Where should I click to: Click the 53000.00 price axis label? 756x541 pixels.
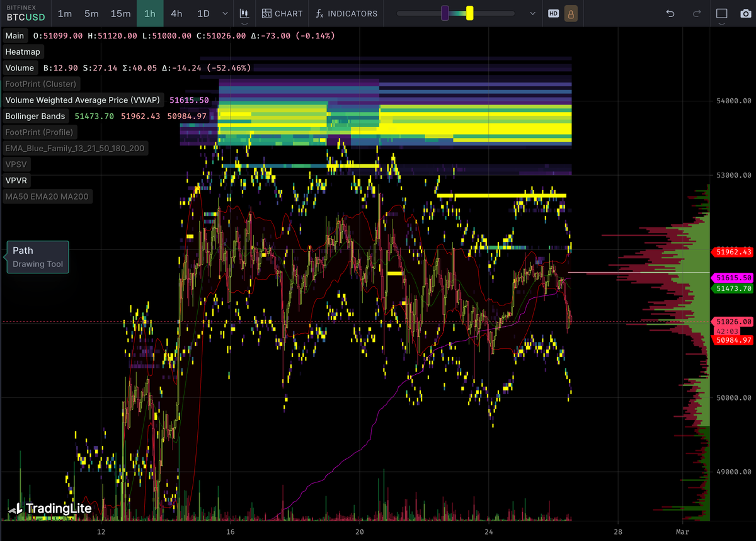point(734,175)
